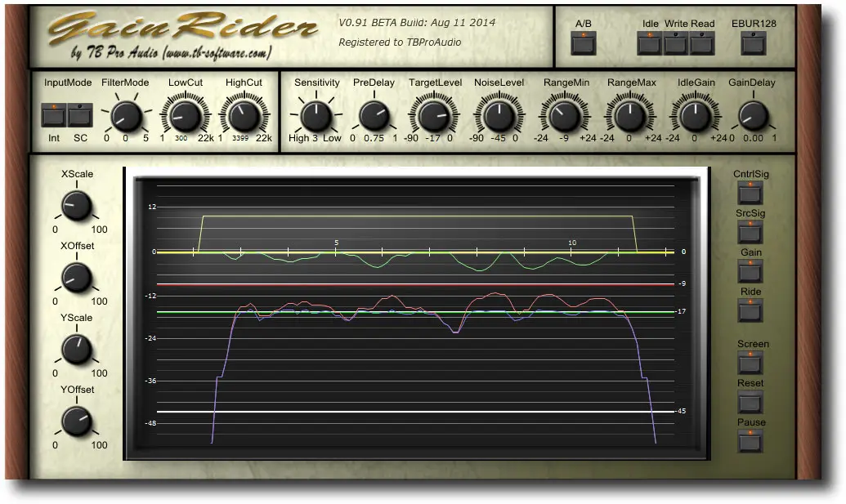
Task: Click the RangeMin knob
Action: [565, 116]
